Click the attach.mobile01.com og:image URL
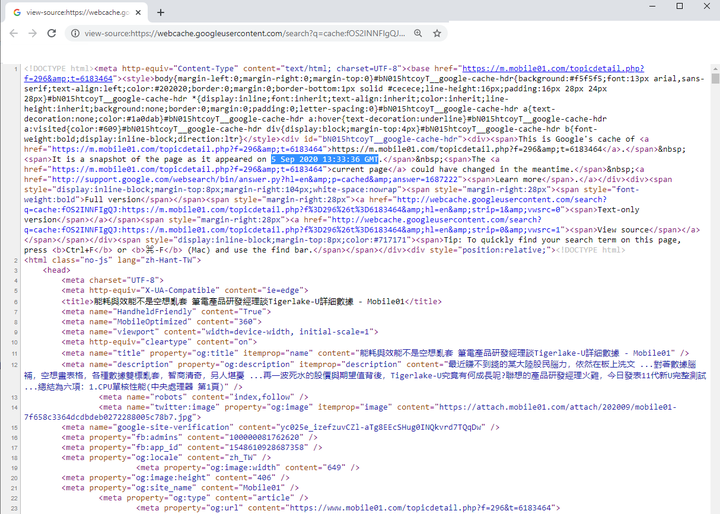The width and height of the screenshot is (720, 514). [x=350, y=412]
